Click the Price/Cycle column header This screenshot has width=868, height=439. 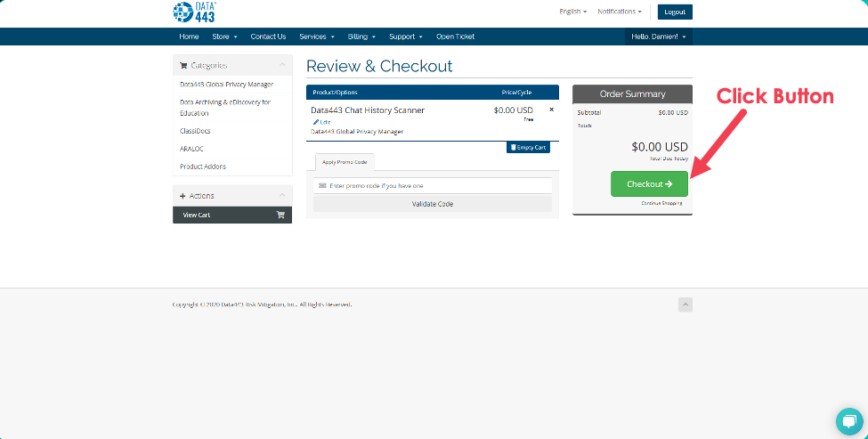[516, 93]
